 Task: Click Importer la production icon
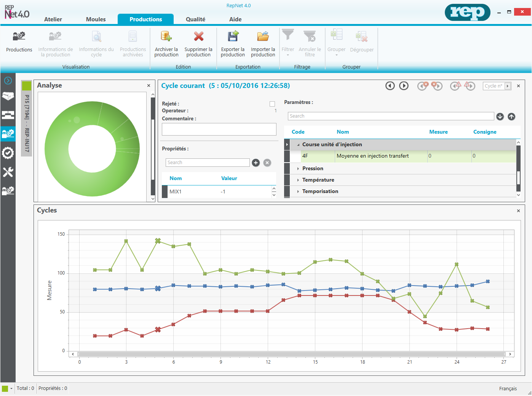263,37
